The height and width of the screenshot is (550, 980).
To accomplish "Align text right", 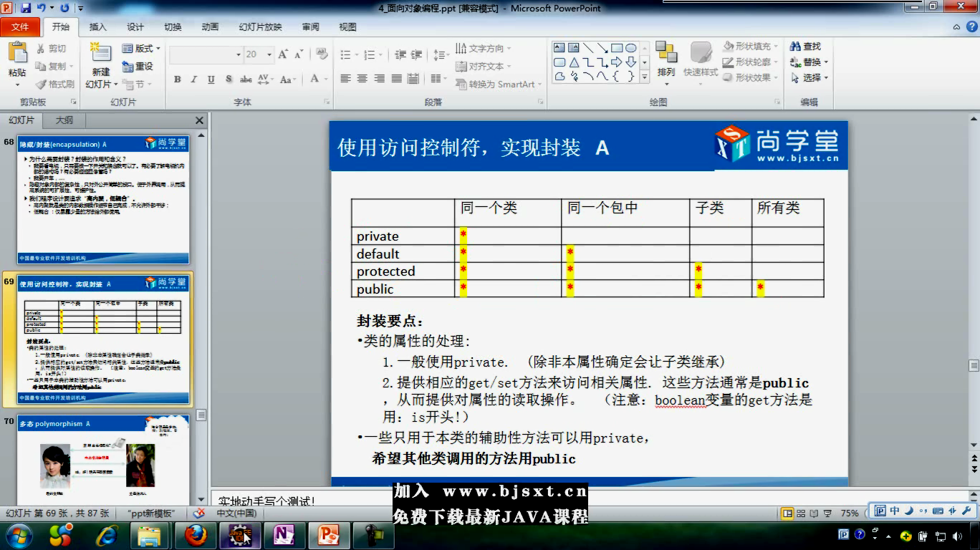I will [380, 79].
